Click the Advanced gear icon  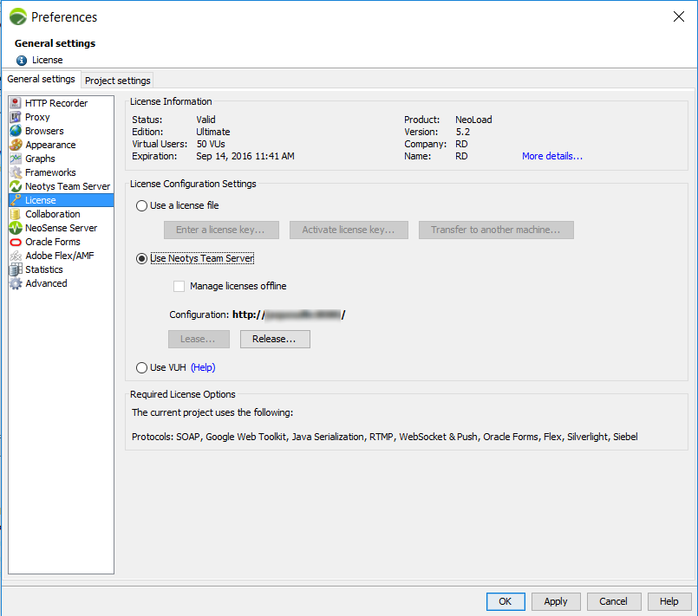pos(16,283)
